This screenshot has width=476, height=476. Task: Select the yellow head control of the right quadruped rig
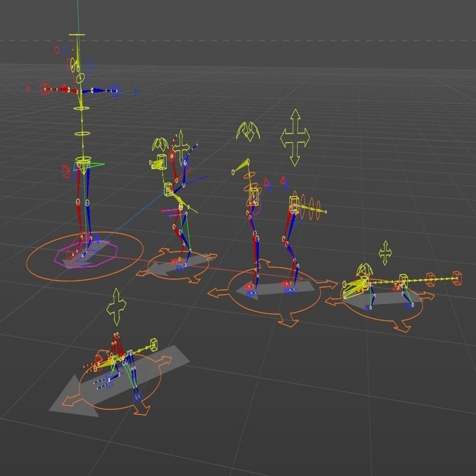pos(357,288)
